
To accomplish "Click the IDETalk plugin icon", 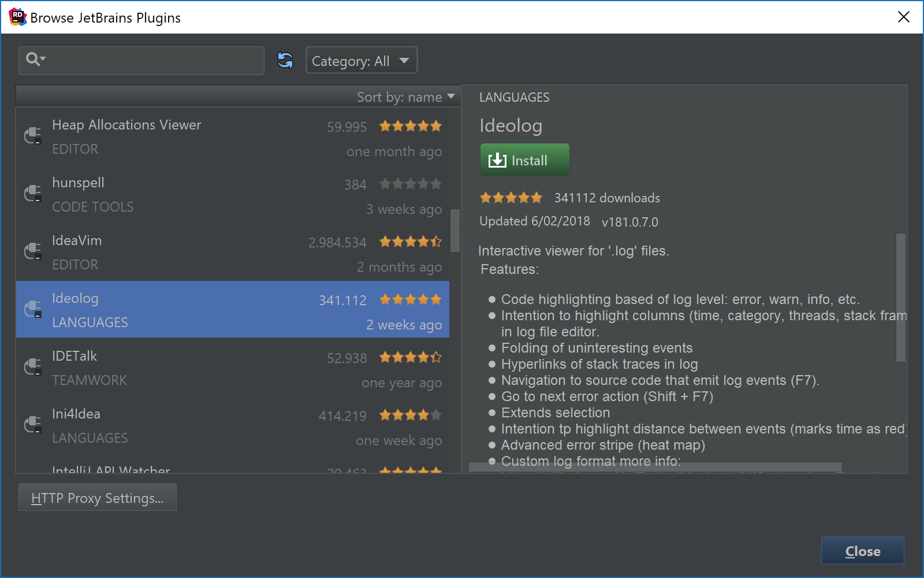I will 33,367.
